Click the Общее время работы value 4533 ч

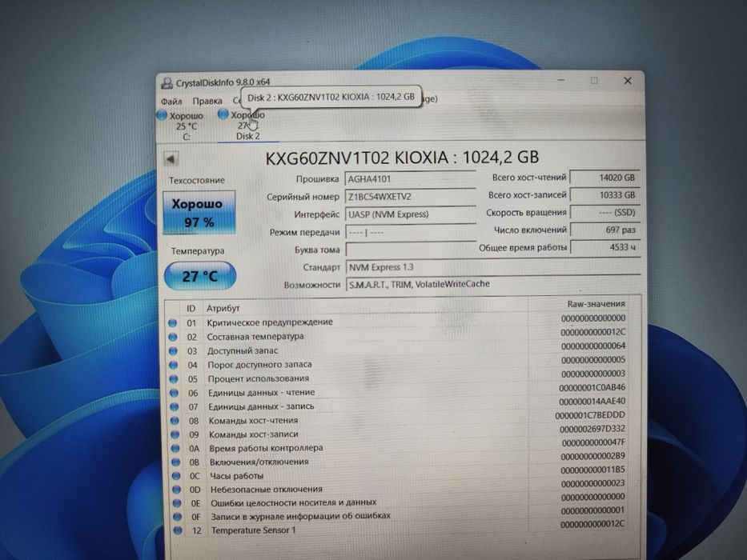(605, 248)
